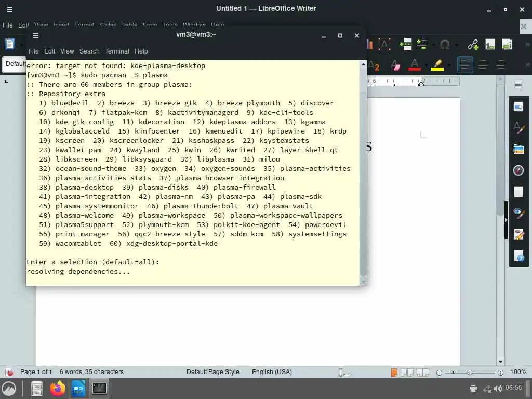Screen dimensions: 532x399
Task: Click the Insert Footnote icon
Action: [x=490, y=45]
